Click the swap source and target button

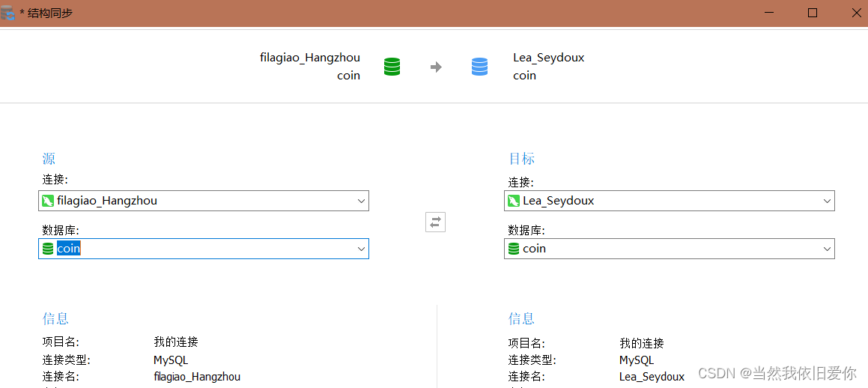(x=435, y=222)
